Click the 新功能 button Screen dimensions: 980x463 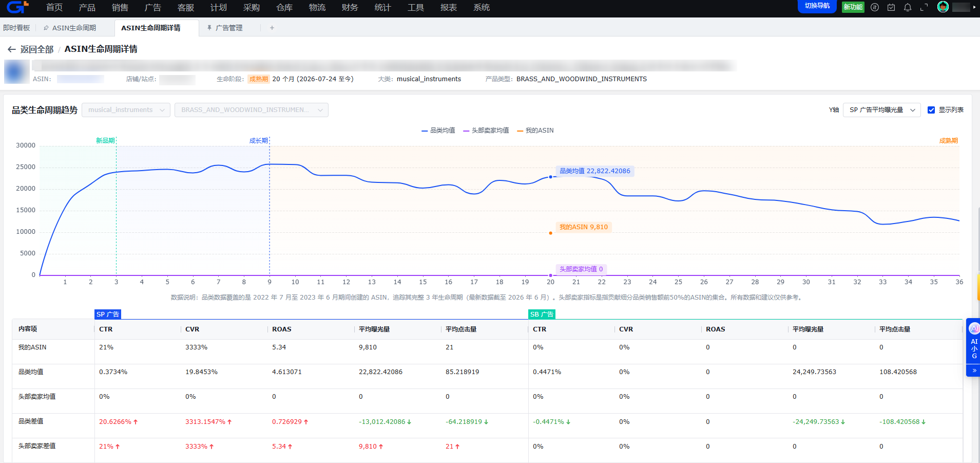[853, 7]
